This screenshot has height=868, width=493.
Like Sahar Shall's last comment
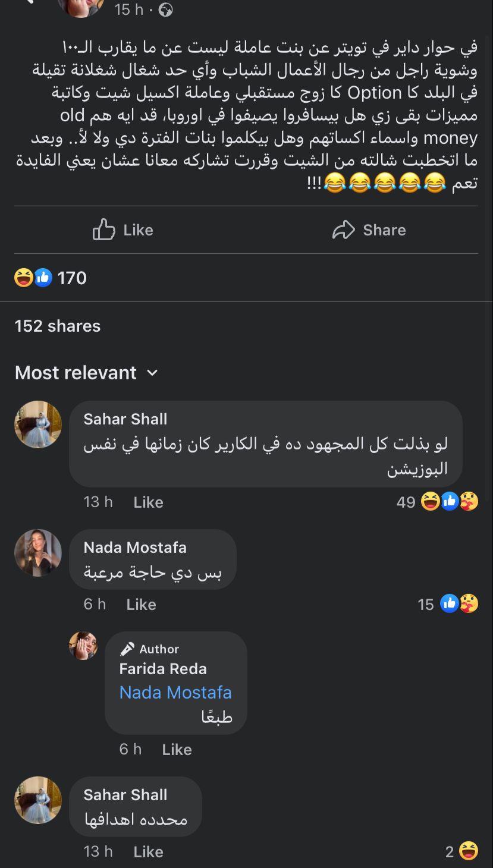[148, 852]
